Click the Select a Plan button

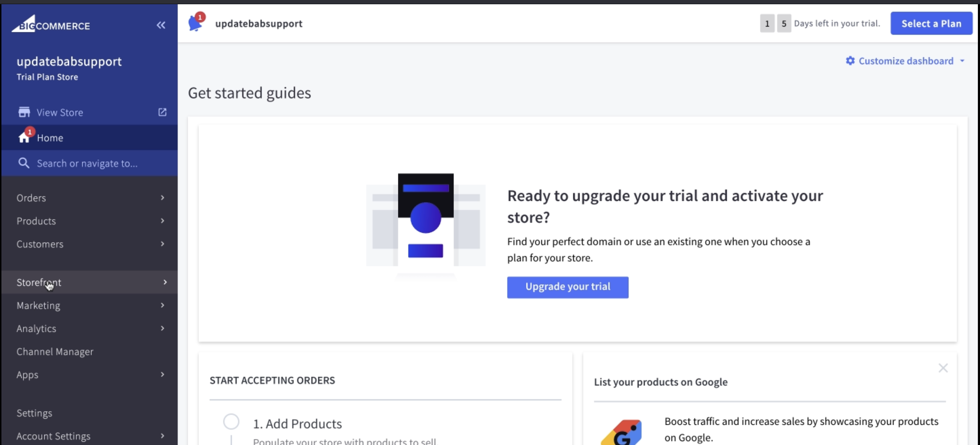coord(931,24)
